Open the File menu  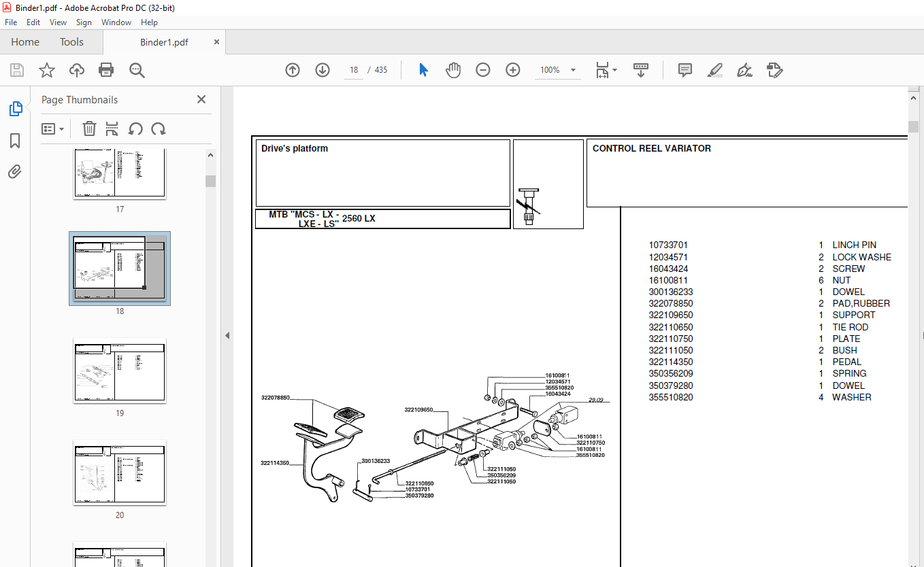click(11, 22)
